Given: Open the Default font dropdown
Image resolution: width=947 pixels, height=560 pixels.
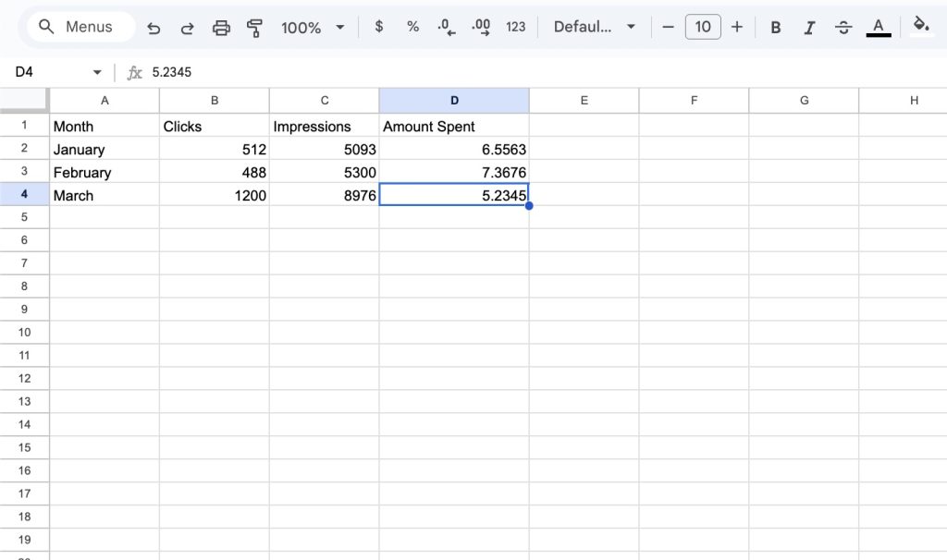Looking at the screenshot, I should point(595,27).
